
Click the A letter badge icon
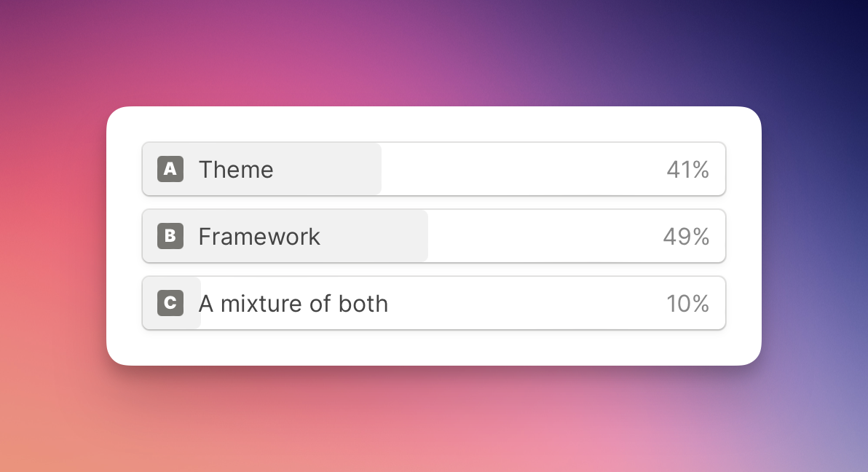pyautogui.click(x=170, y=169)
